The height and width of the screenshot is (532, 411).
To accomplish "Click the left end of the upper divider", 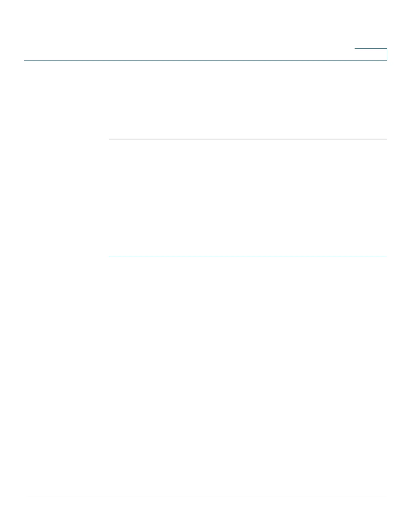I will point(110,139).
